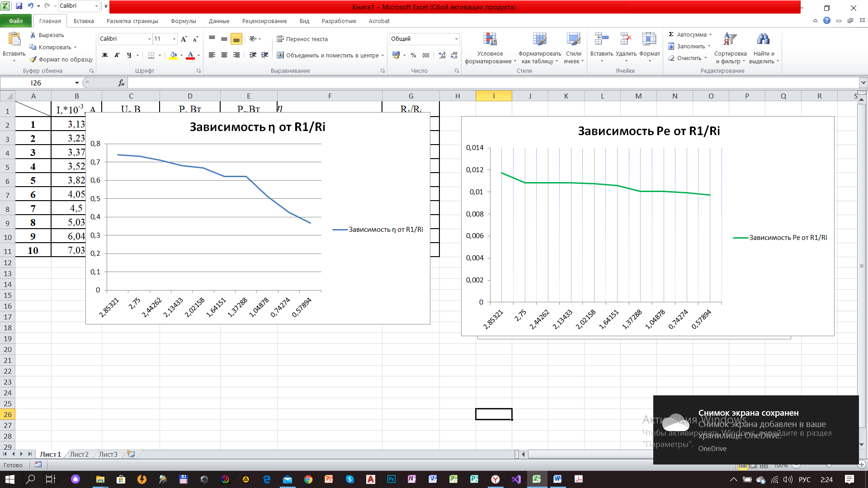Open the ribbon font name Calibri dropdown
This screenshot has width=868, height=488.
149,39
